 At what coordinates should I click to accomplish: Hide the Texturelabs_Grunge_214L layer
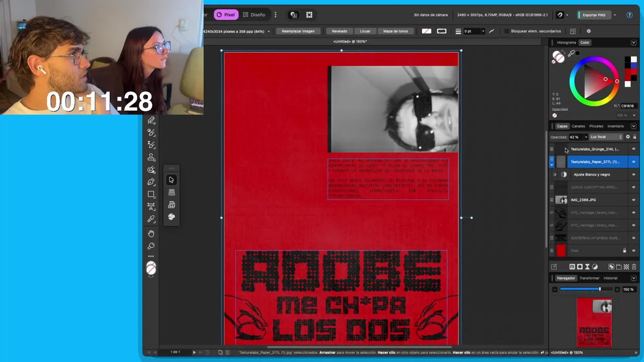click(x=633, y=149)
